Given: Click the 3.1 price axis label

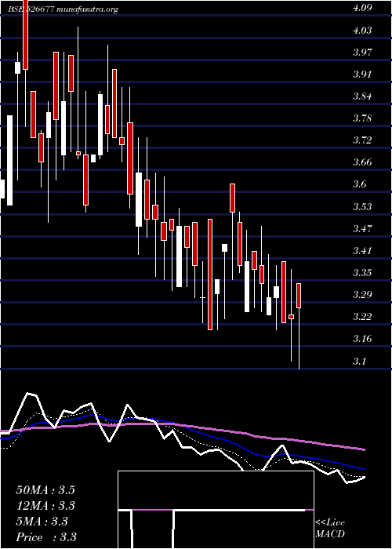Looking at the screenshot, I should click(x=359, y=361).
